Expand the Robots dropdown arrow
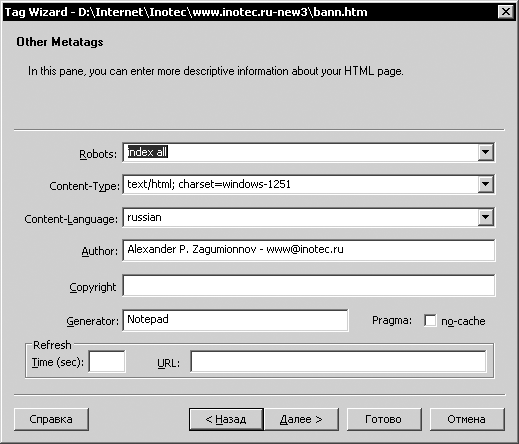Viewport: 519px width, 444px height. 486,152
